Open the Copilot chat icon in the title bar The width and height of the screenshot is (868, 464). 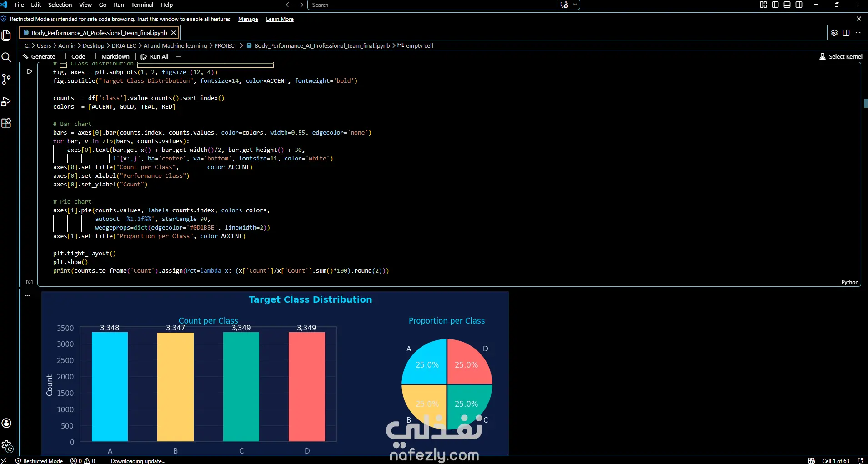click(x=564, y=5)
